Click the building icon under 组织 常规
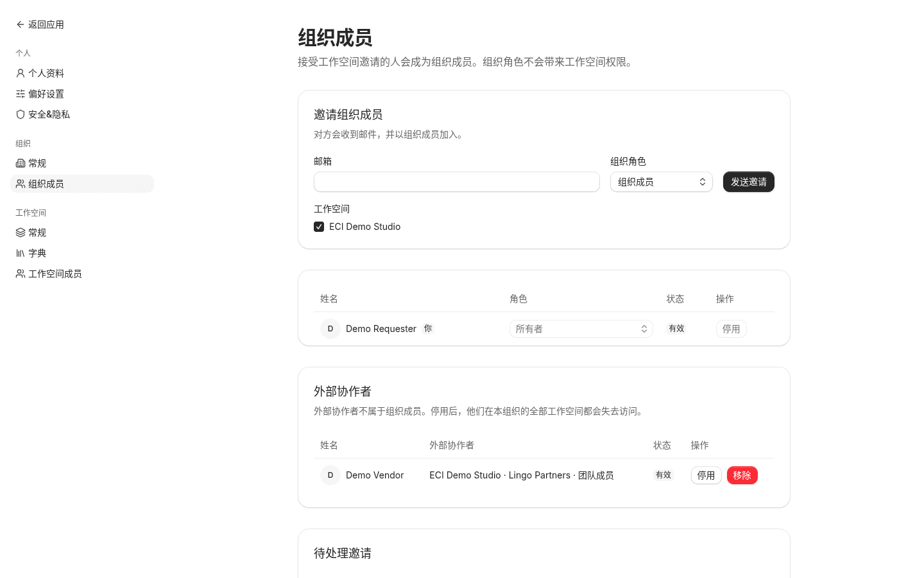The image size is (924, 578). click(21, 163)
